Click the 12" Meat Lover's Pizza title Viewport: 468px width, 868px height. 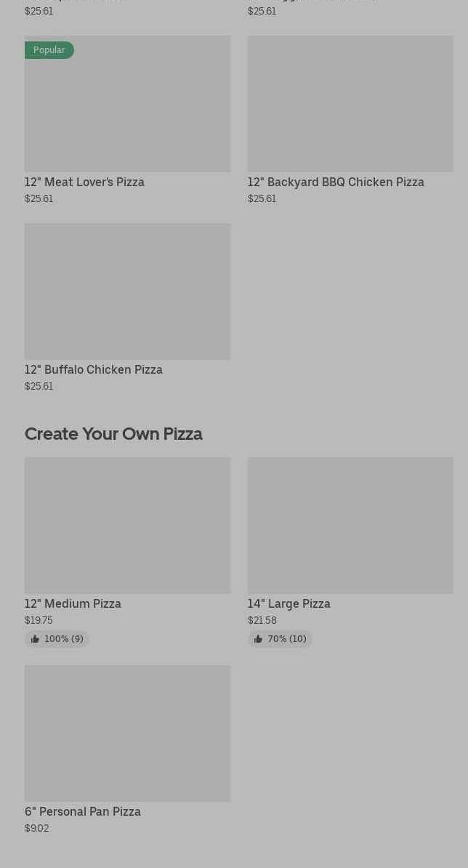(x=84, y=182)
